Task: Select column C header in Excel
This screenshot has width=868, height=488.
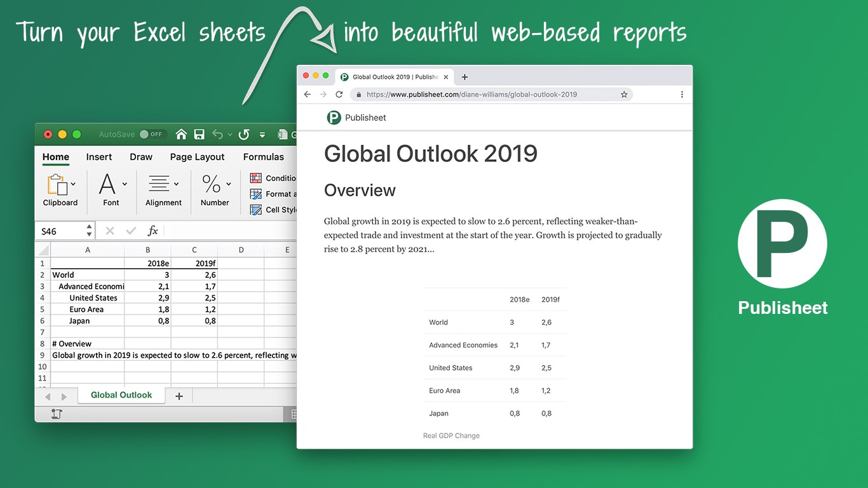Action: (194, 250)
